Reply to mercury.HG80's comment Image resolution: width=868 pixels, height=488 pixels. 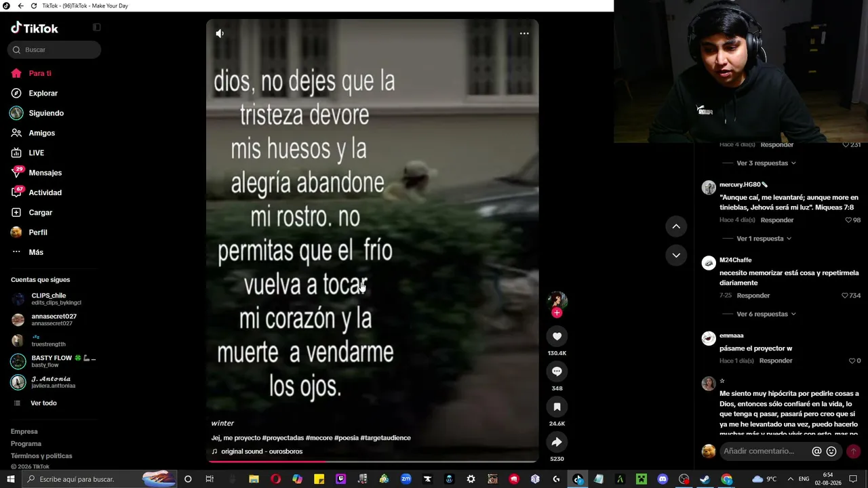(777, 220)
